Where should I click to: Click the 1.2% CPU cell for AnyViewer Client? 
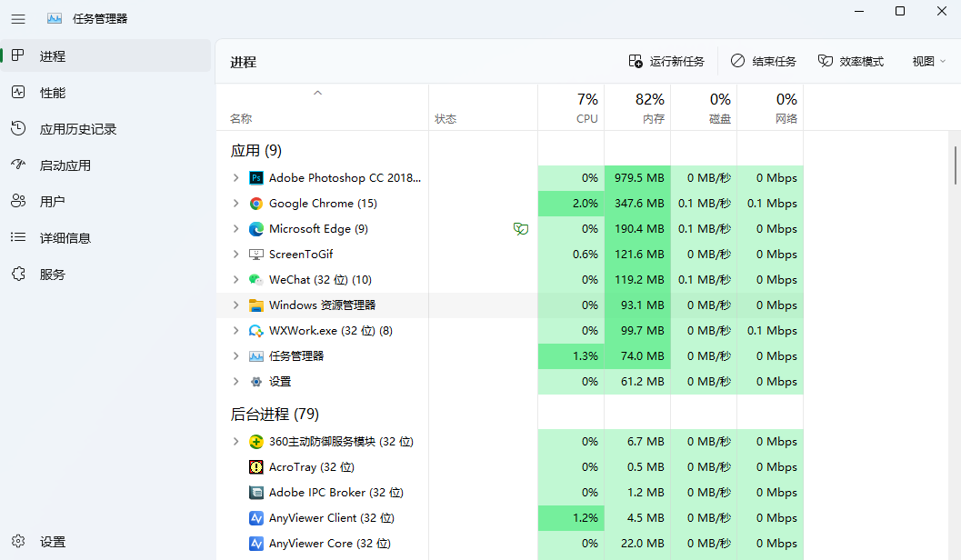point(571,517)
